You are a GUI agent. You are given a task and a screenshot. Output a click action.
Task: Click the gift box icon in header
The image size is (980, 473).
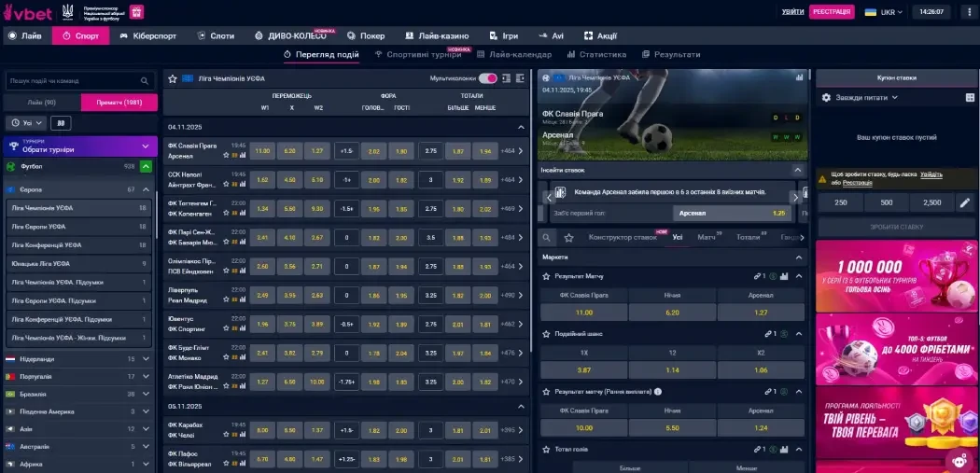coord(135,12)
